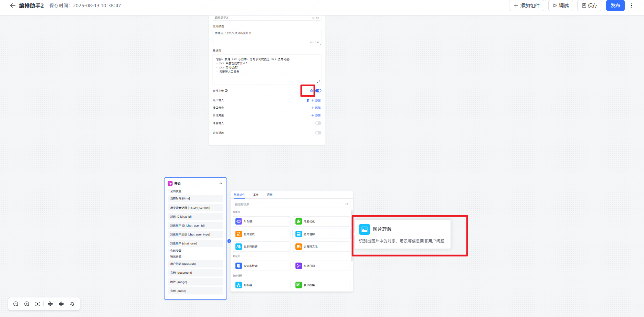This screenshot has width=644, height=317.
Task: Click the 用户问题 {question} output parameter
Action: (x=196, y=264)
